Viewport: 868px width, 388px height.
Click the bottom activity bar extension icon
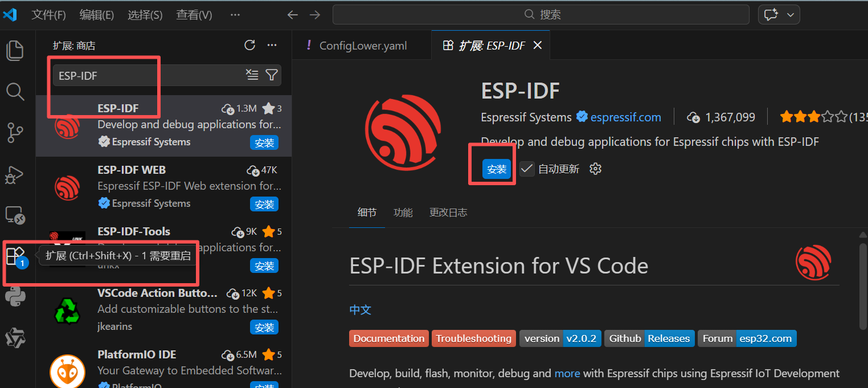coord(15,338)
